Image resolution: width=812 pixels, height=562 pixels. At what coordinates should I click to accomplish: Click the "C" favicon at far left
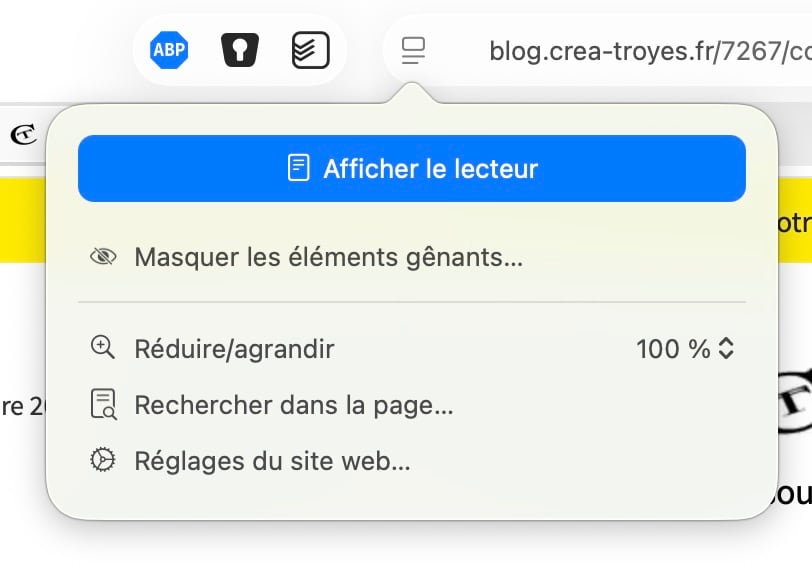coord(23,133)
